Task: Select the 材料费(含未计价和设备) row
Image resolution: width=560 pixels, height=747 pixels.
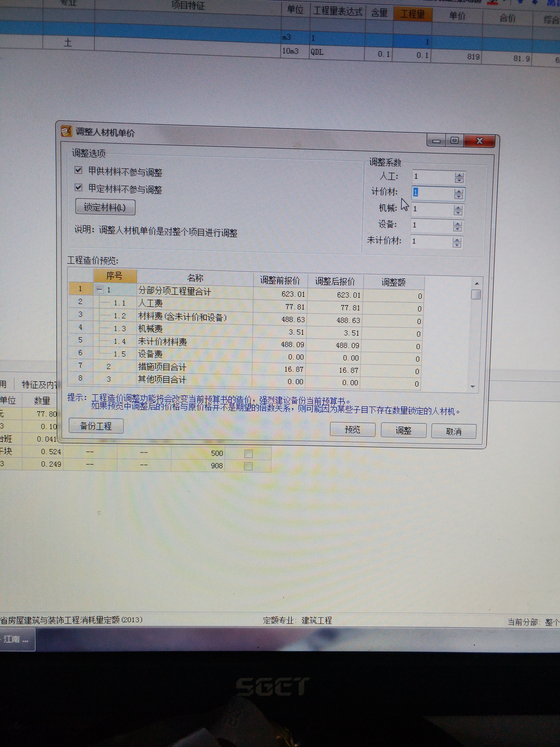Action: [246, 318]
